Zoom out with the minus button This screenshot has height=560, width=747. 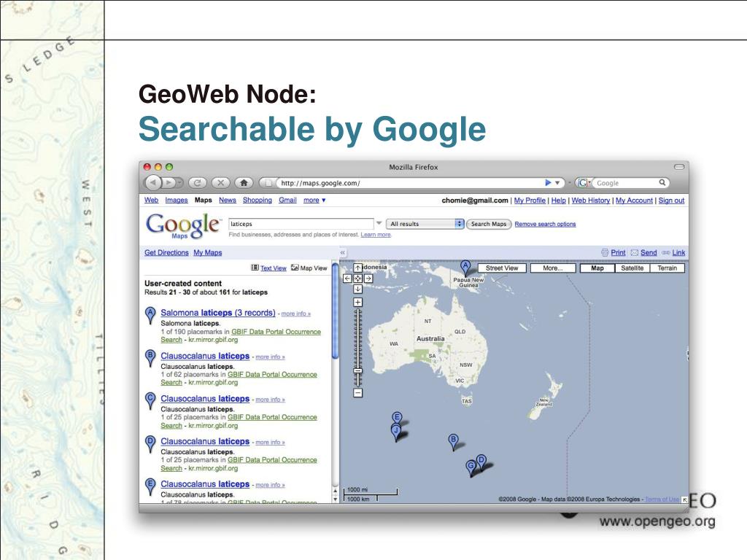[357, 393]
